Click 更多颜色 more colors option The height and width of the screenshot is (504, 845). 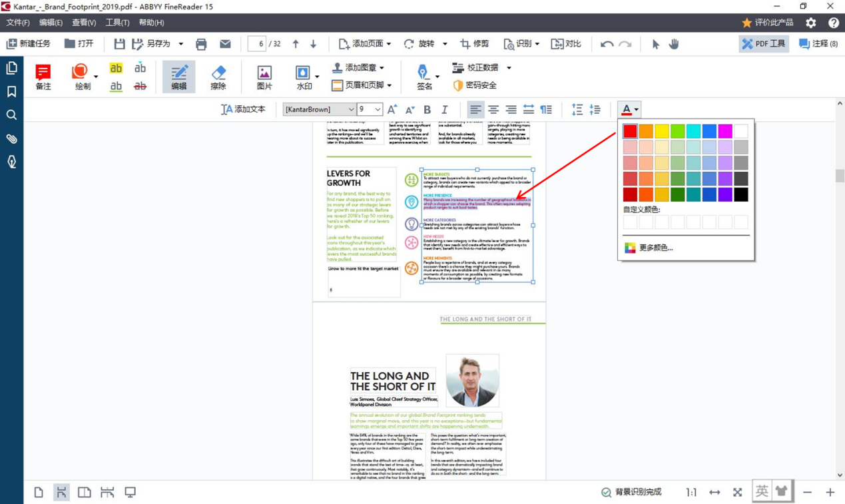[656, 248]
